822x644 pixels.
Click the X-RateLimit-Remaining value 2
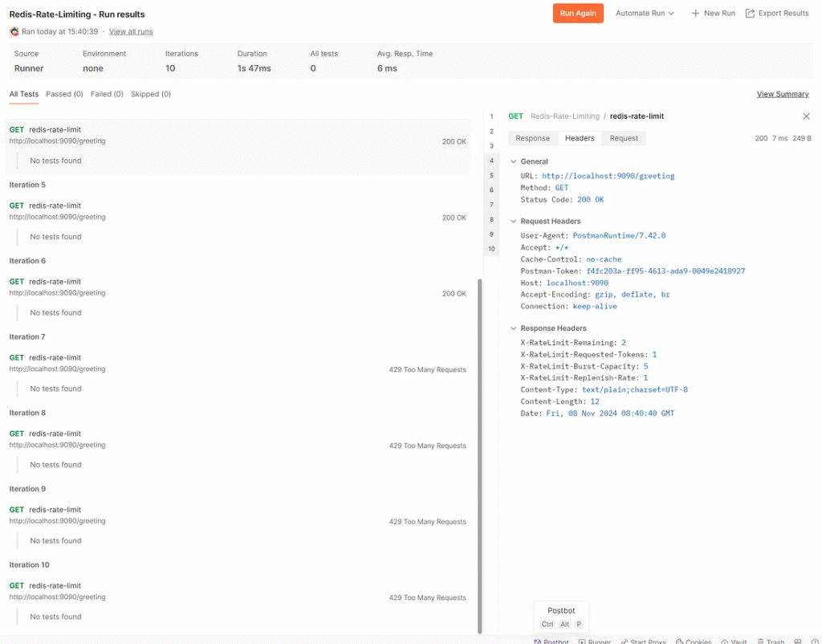pyautogui.click(x=624, y=342)
